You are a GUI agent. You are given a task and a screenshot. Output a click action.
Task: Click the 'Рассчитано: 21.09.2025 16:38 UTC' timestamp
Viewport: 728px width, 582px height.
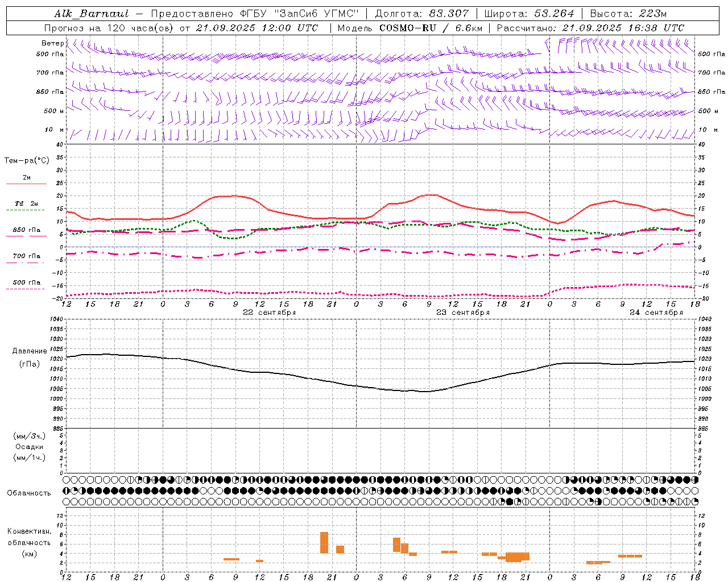coord(590,28)
